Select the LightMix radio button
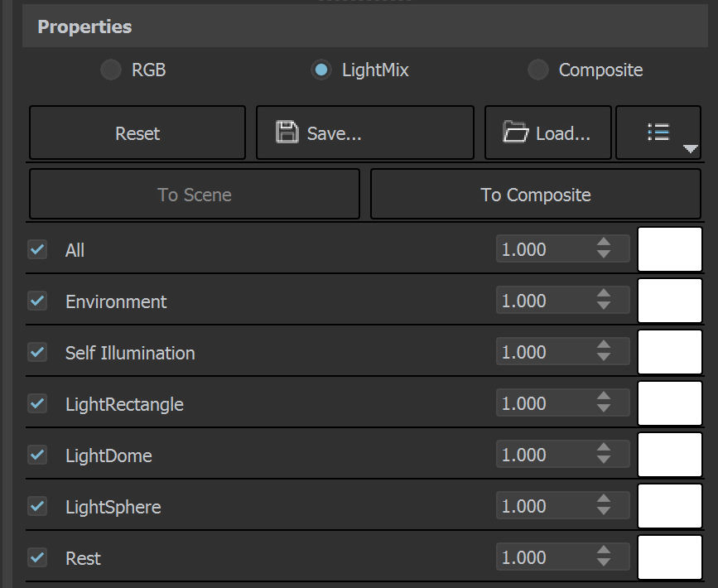 [x=321, y=70]
